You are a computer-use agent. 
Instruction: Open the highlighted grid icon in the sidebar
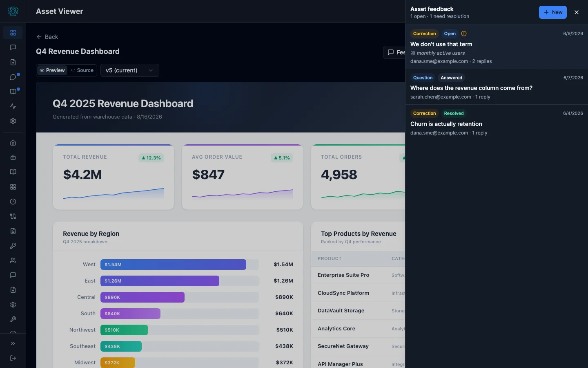point(13,33)
